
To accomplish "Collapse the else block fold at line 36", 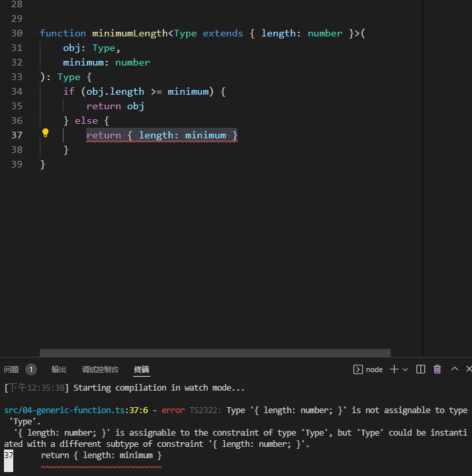I will [32, 121].
